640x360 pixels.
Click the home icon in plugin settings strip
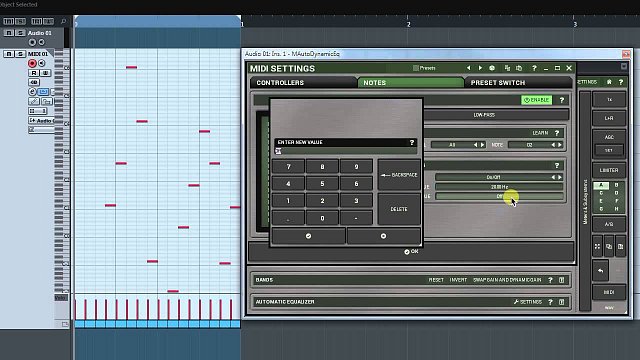pos(609,82)
